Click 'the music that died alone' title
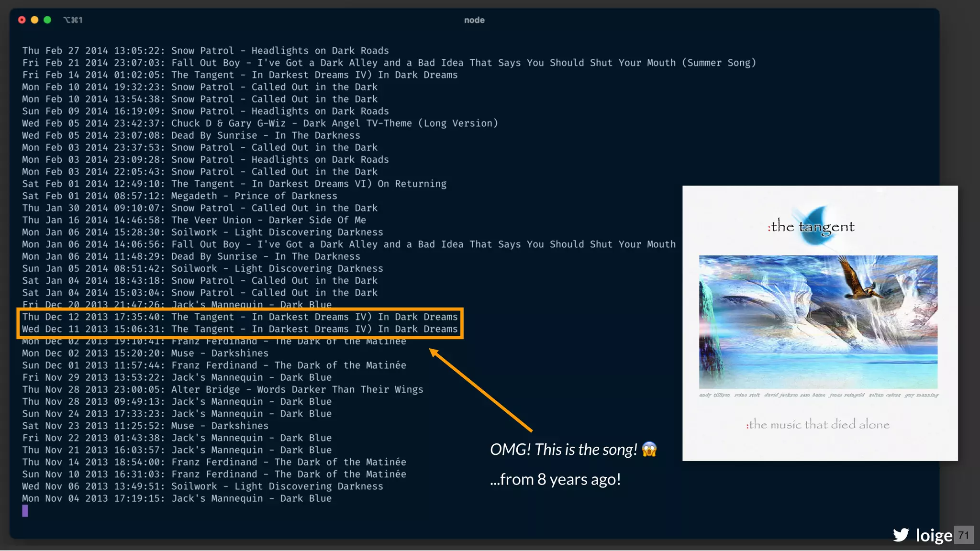The height and width of the screenshot is (551, 980). (818, 424)
